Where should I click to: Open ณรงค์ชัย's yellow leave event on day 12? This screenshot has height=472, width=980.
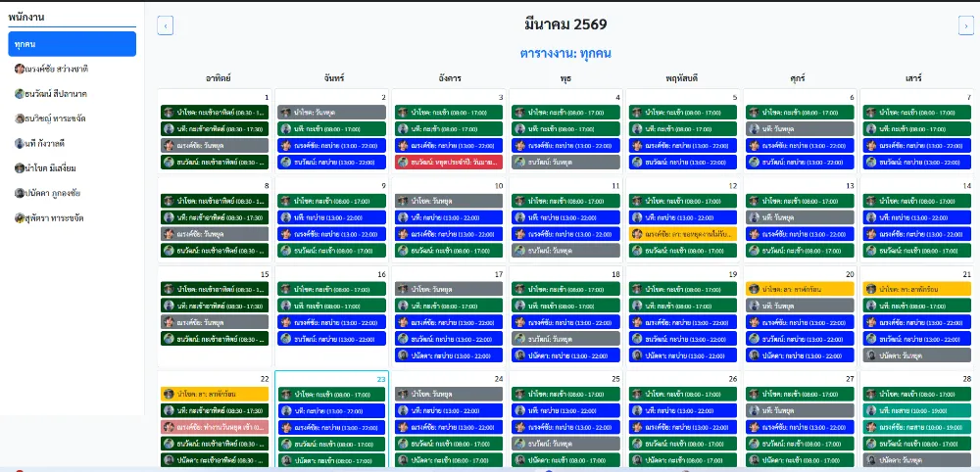(x=682, y=234)
